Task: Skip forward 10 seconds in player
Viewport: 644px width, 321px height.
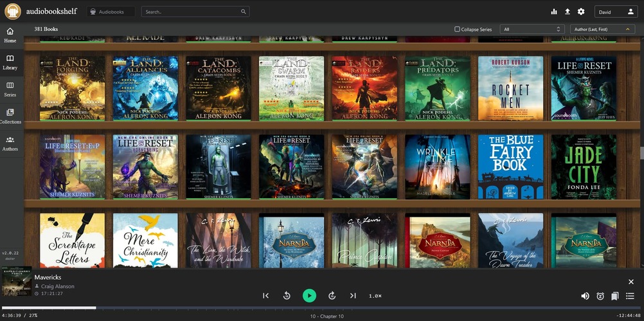Action: tap(332, 295)
